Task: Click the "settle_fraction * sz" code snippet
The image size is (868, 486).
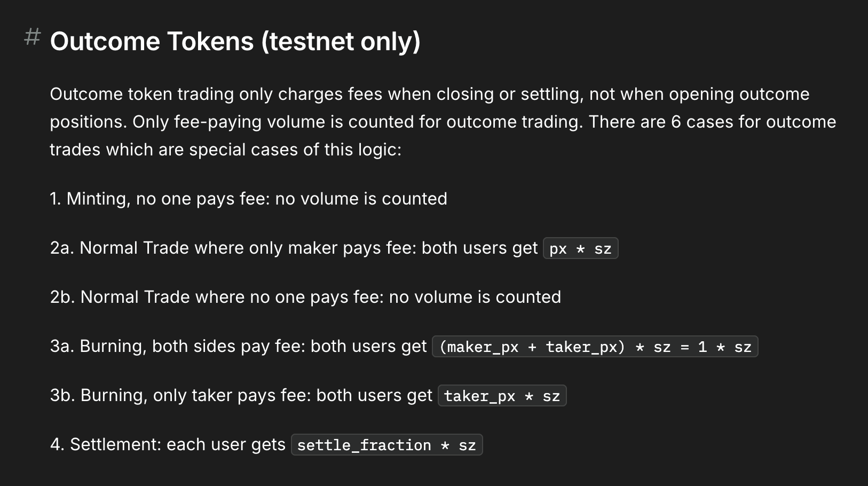Action: pyautogui.click(x=386, y=445)
